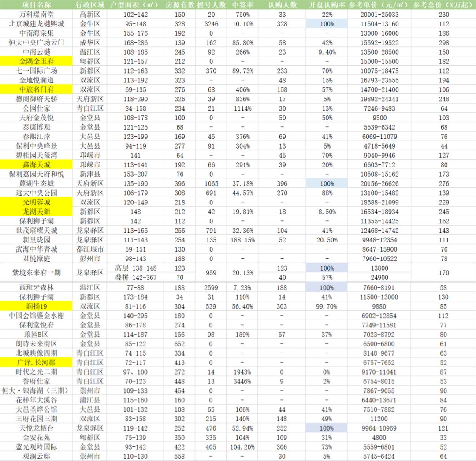
Task: Click the 参考单价 column header
Action: point(379,5)
